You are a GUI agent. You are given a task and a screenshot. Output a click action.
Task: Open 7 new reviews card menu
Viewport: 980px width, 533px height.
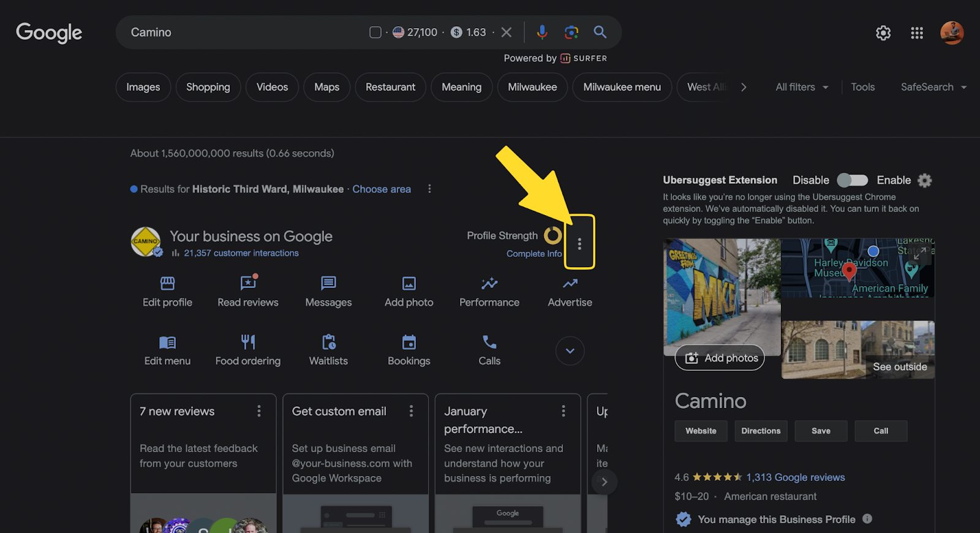[x=259, y=411]
